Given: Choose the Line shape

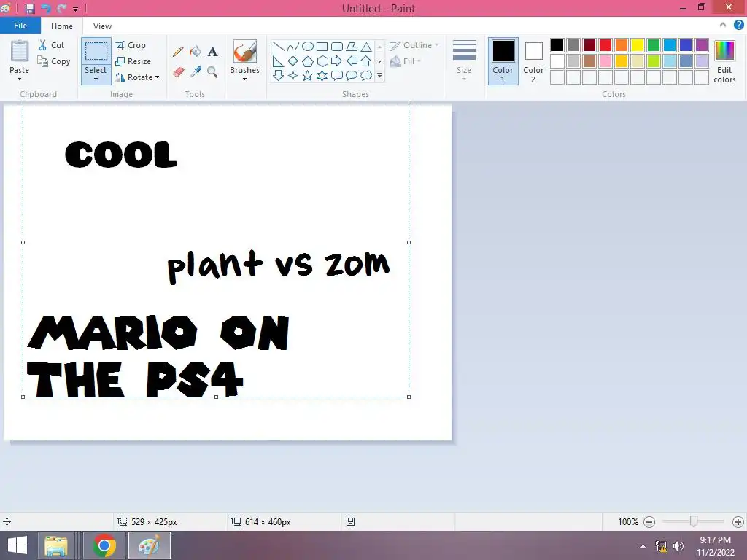Looking at the screenshot, I should click(x=278, y=46).
